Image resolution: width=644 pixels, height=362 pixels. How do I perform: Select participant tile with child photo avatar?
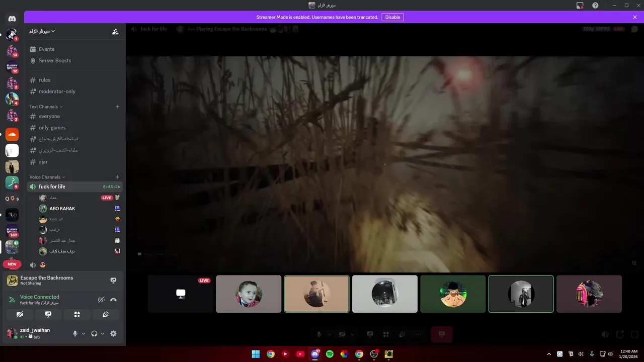(x=249, y=294)
